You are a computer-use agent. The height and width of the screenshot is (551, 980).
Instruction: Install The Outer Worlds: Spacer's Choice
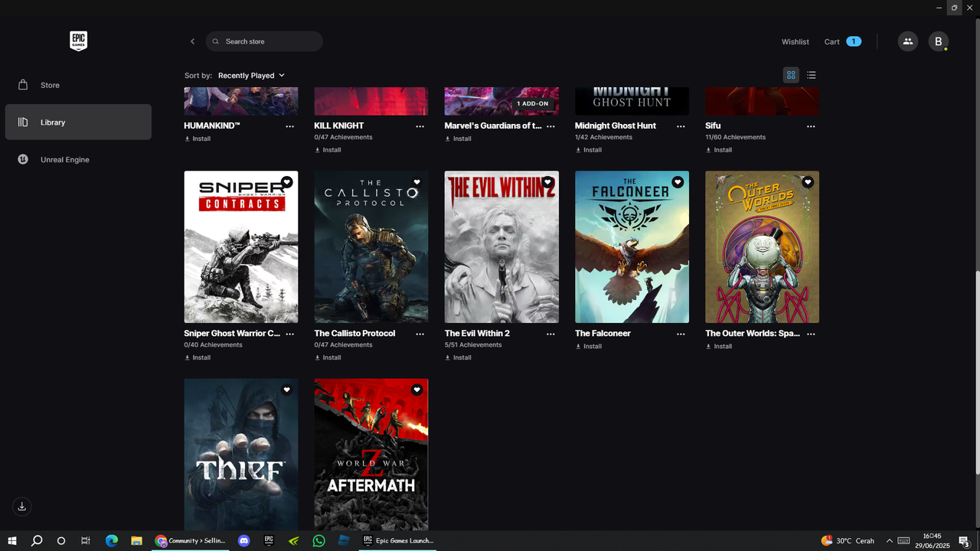click(719, 347)
